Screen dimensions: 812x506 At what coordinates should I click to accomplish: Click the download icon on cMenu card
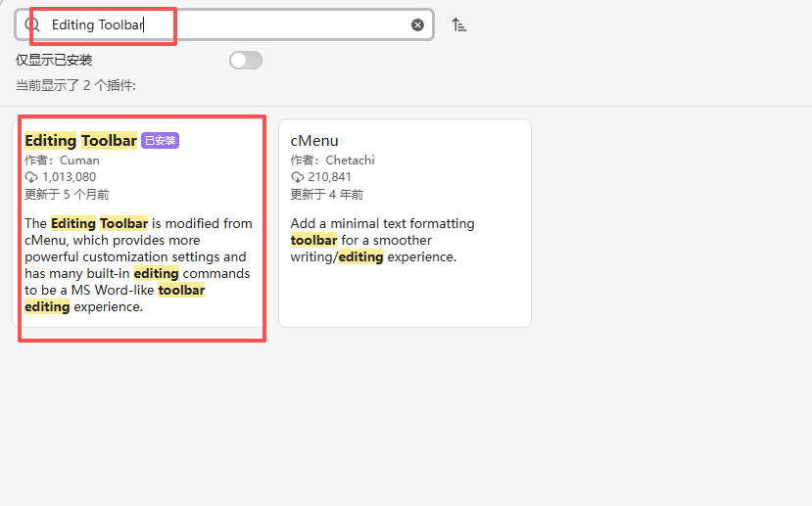tap(298, 177)
